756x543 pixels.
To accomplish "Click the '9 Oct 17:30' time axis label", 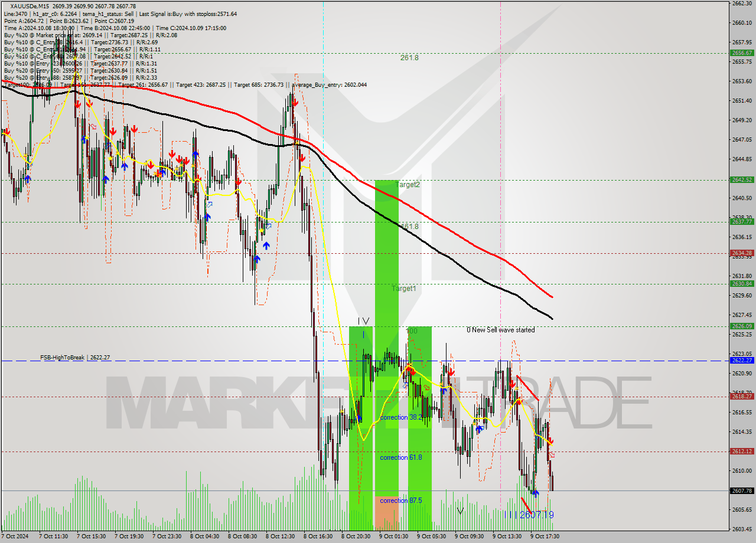I will click(x=545, y=537).
